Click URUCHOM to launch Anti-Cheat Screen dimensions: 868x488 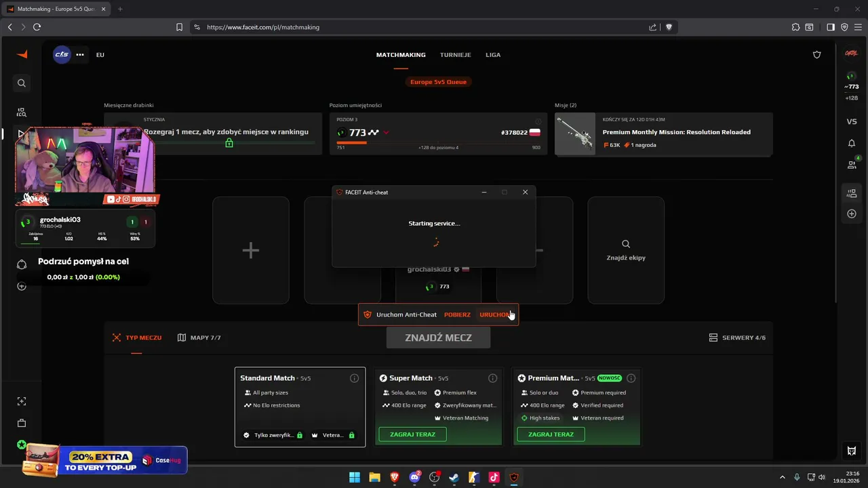[x=495, y=314]
